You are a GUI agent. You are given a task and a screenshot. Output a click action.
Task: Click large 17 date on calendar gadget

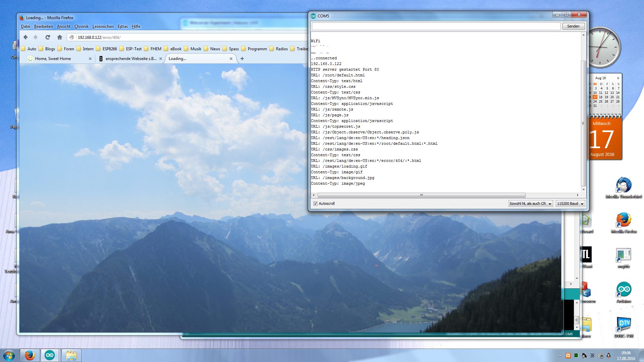tap(601, 139)
